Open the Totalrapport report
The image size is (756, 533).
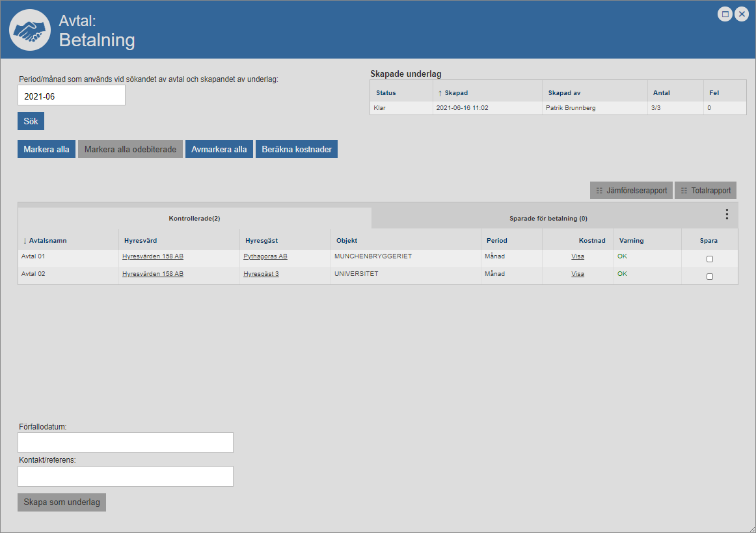click(705, 191)
